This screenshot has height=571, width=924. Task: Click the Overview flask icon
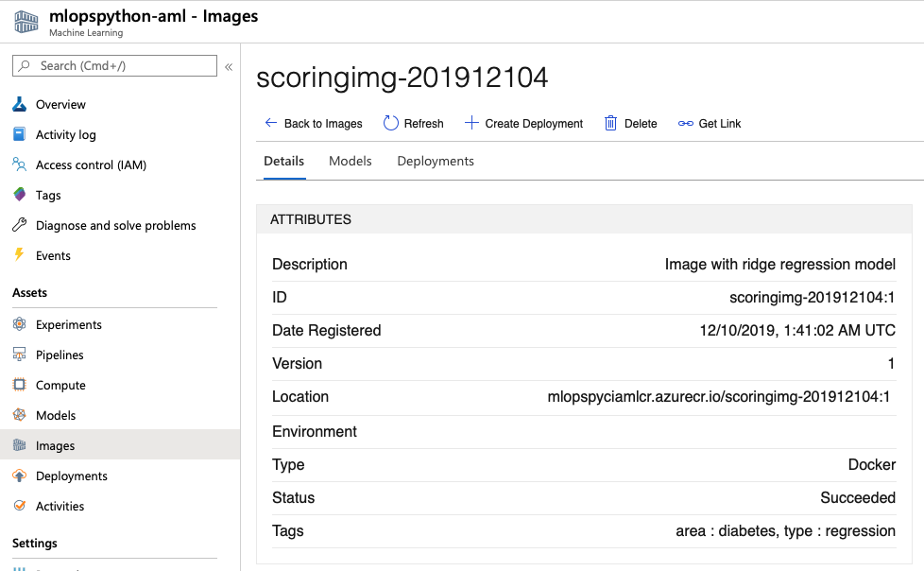[x=20, y=104]
